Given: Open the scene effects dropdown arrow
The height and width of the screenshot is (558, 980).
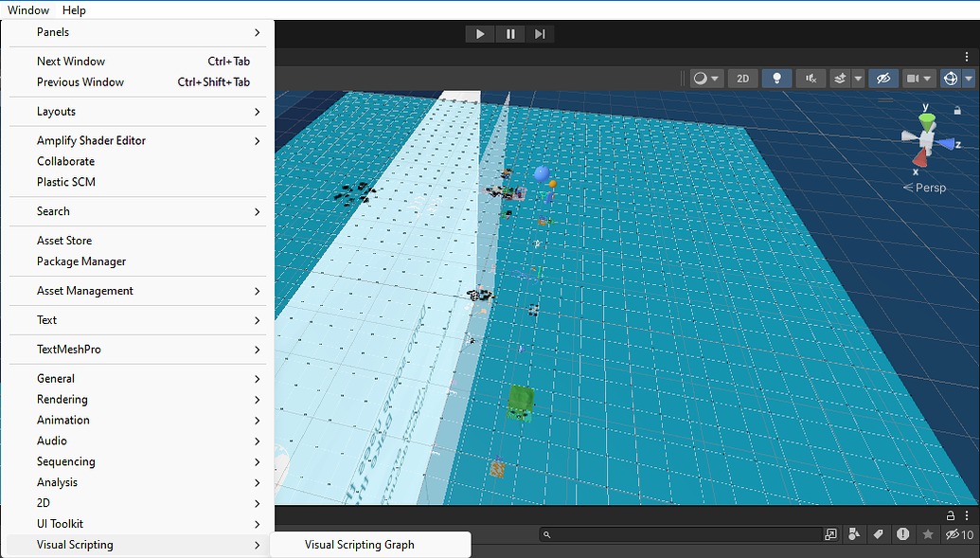Looking at the screenshot, I should 857,78.
